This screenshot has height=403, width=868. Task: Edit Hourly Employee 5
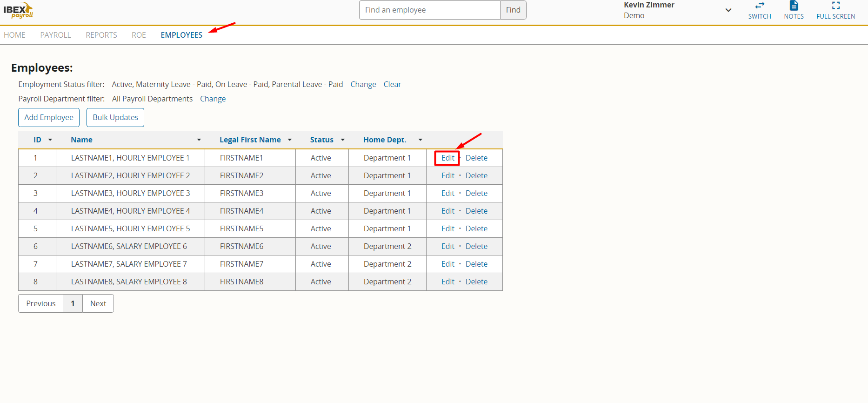(448, 228)
